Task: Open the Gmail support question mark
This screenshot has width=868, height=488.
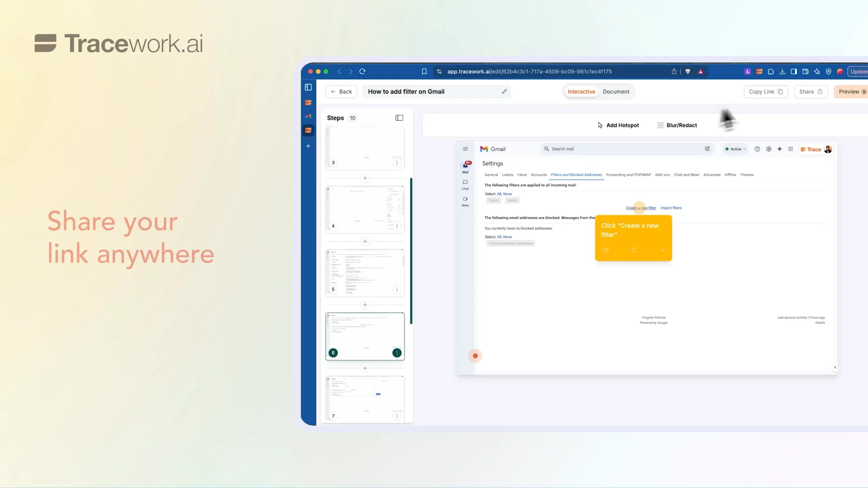Action: 757,149
